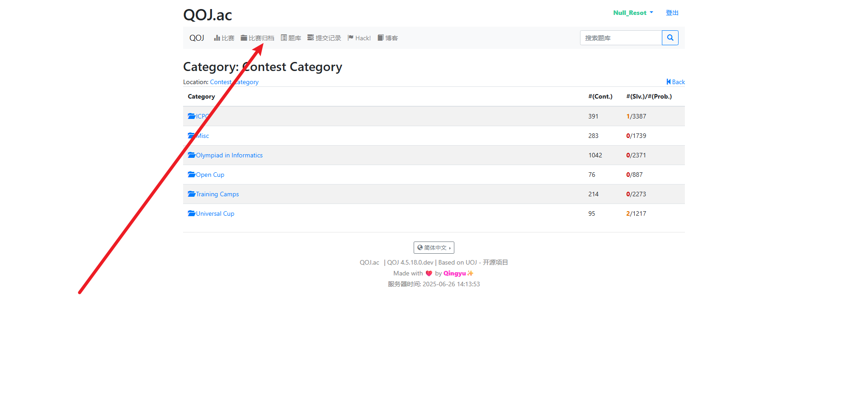Select the 比赛归档 archive icon

pos(243,38)
